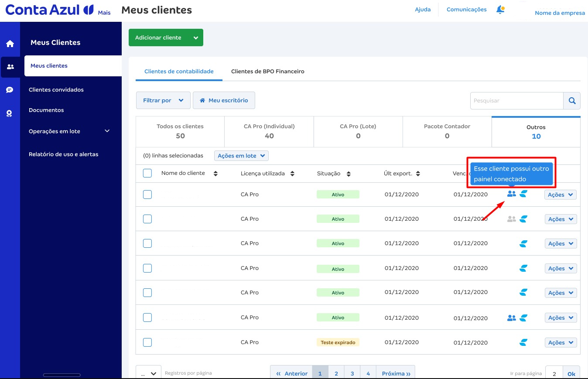
Task: Open Clientes convidados in sidebar
Action: tap(56, 90)
